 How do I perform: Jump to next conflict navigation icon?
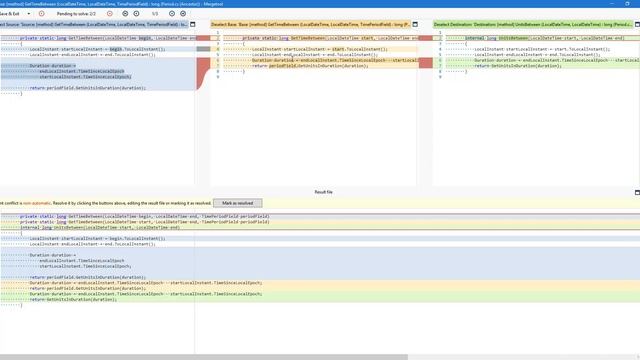coord(172,13)
